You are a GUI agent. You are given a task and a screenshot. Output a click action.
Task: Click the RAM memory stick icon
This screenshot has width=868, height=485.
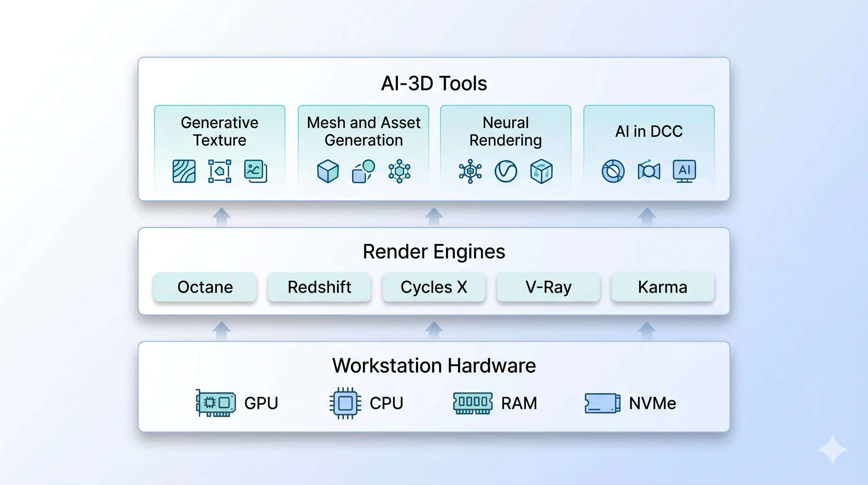(473, 403)
